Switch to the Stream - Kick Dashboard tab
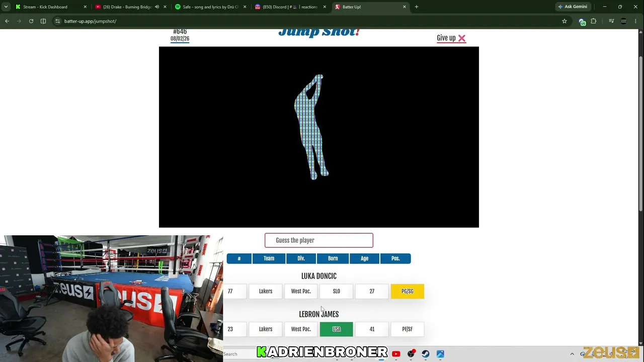Image resolution: width=644 pixels, height=362 pixels. tap(45, 7)
